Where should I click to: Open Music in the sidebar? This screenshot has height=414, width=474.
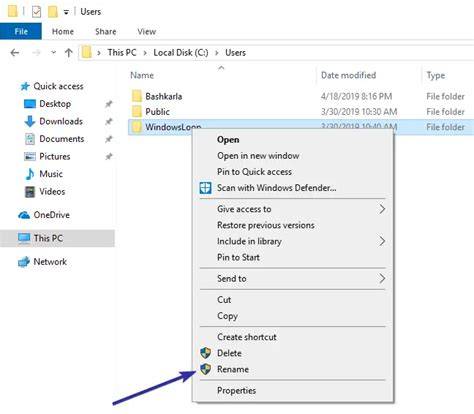[x=51, y=174]
